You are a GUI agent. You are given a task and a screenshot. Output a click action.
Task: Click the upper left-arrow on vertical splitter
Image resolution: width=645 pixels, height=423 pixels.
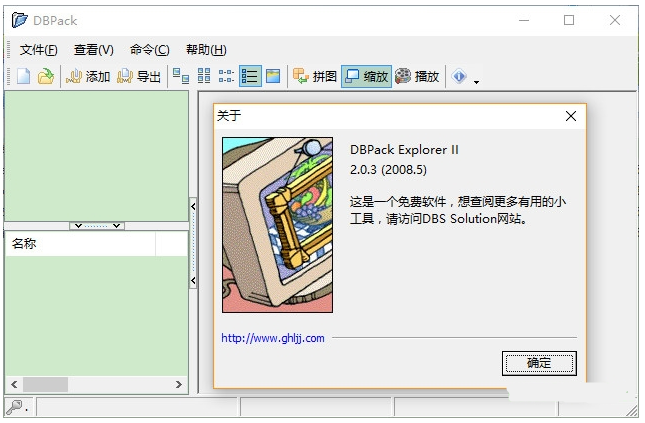click(x=193, y=207)
